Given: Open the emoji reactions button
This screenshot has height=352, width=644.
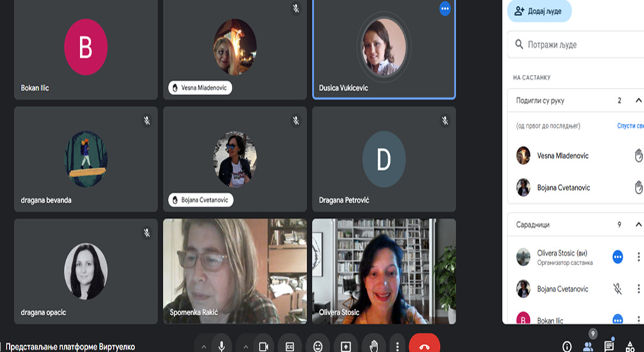Looking at the screenshot, I should click(x=318, y=346).
